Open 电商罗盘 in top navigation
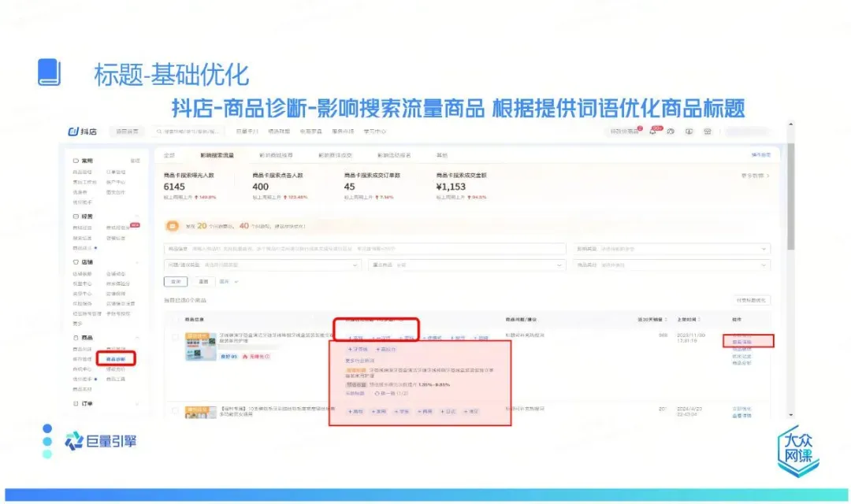This screenshot has width=851, height=504. (x=311, y=132)
